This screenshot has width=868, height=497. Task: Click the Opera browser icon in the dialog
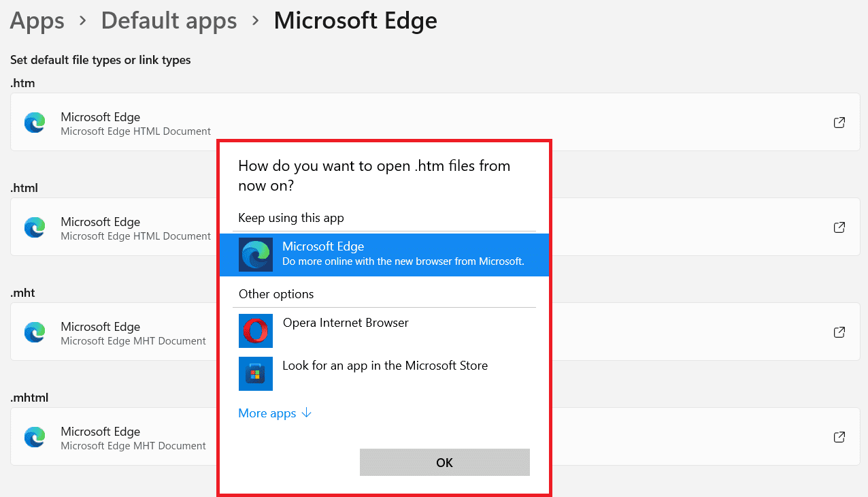tap(255, 331)
